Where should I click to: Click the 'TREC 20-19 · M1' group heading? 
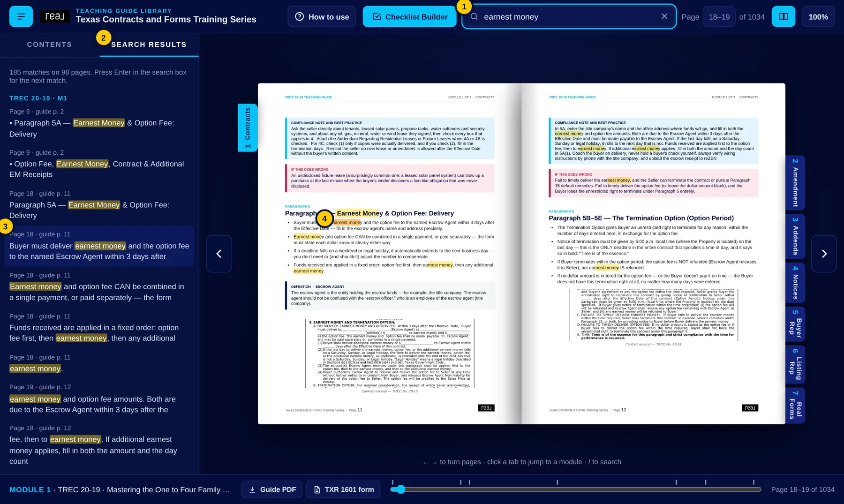click(x=38, y=98)
